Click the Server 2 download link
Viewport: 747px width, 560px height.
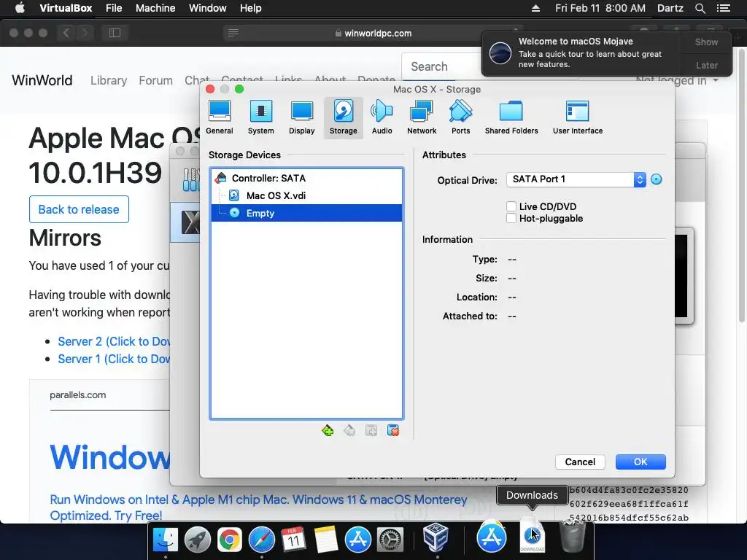click(x=113, y=341)
